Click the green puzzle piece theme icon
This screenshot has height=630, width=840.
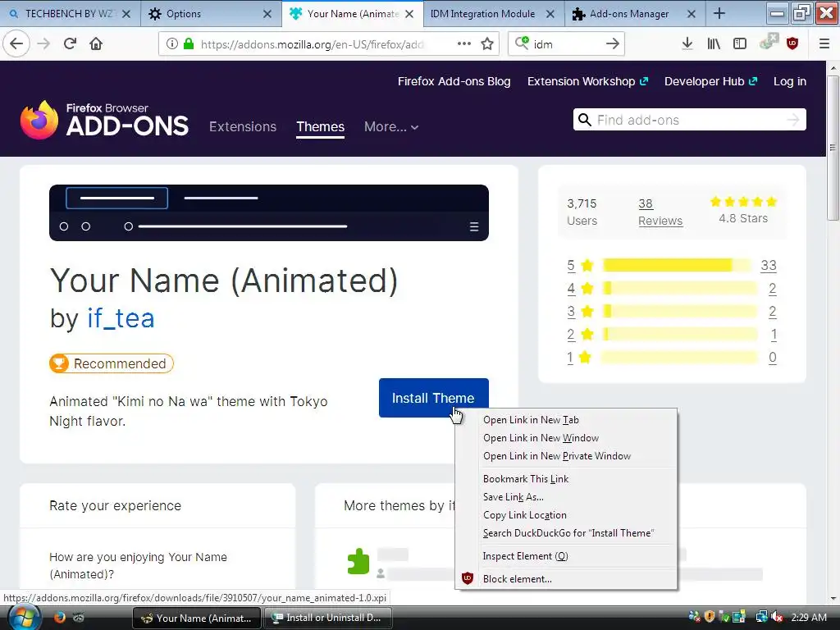[358, 561]
